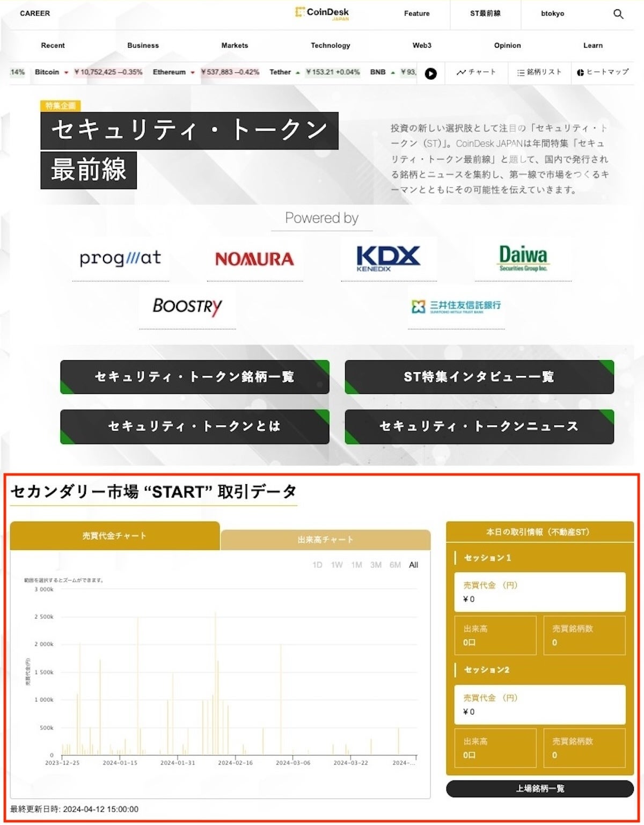This screenshot has width=644, height=825.
Task: Expand the Tether ticker arrow
Action: (298, 72)
